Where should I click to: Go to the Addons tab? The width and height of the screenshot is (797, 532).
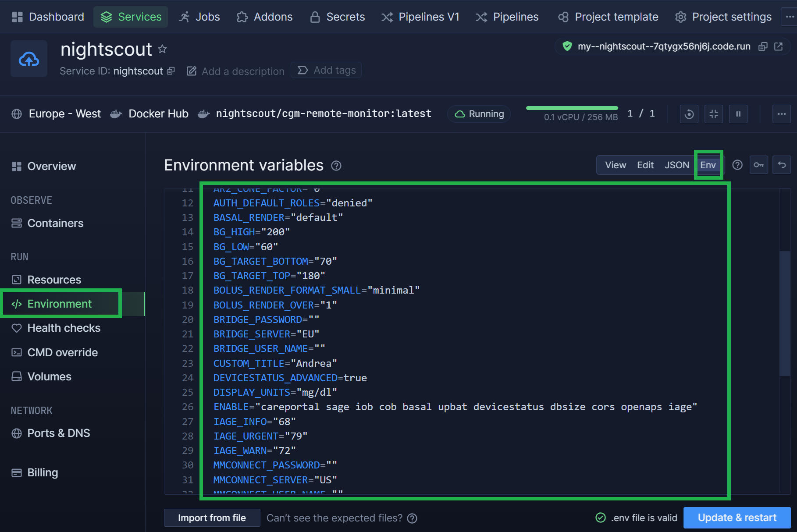click(264, 17)
